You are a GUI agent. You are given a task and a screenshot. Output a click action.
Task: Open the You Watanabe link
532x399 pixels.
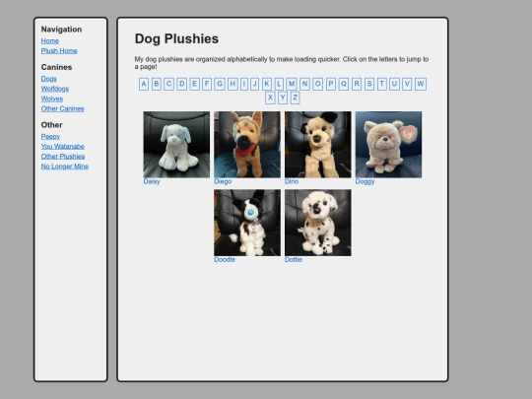pos(63,147)
